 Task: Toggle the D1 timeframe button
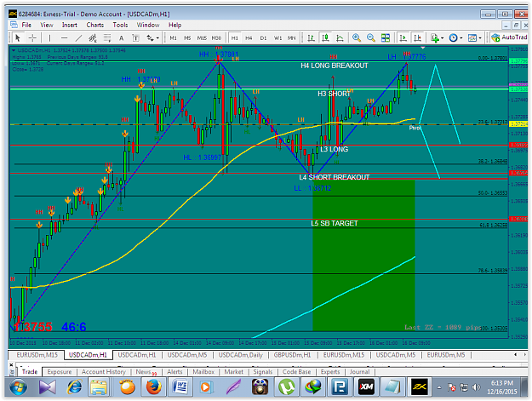pos(263,38)
